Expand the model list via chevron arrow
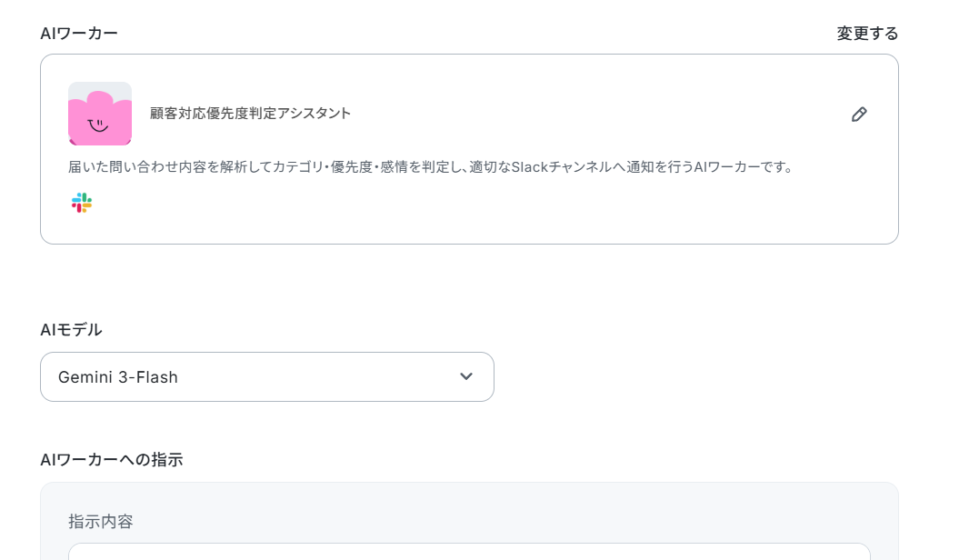The height and width of the screenshot is (560, 979). coord(465,376)
